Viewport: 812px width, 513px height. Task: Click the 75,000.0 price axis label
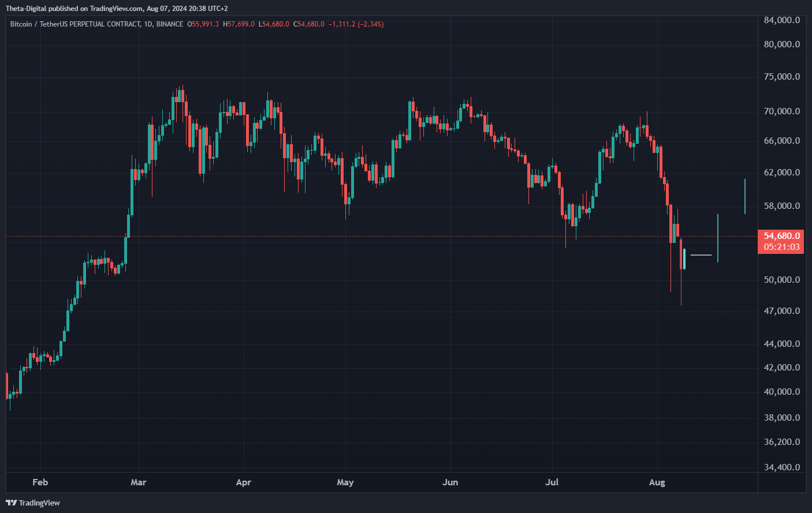pos(782,77)
